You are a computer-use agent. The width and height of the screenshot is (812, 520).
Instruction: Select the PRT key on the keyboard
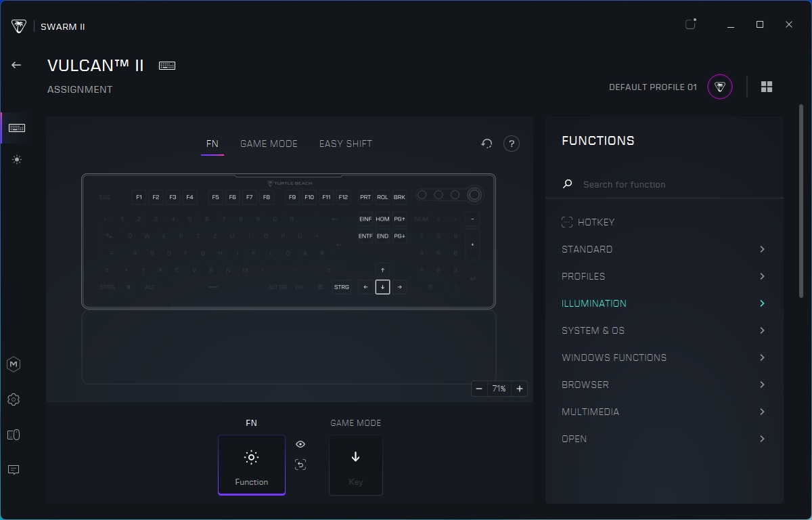click(365, 197)
